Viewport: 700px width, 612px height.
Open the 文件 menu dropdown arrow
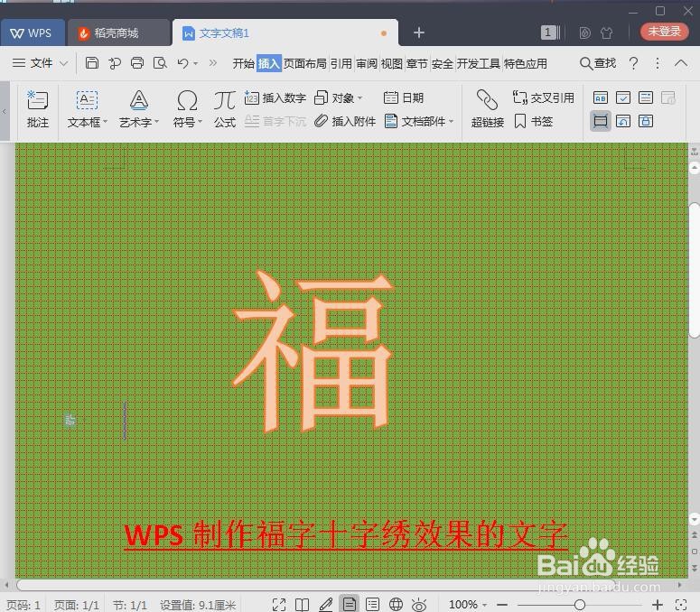(63, 63)
